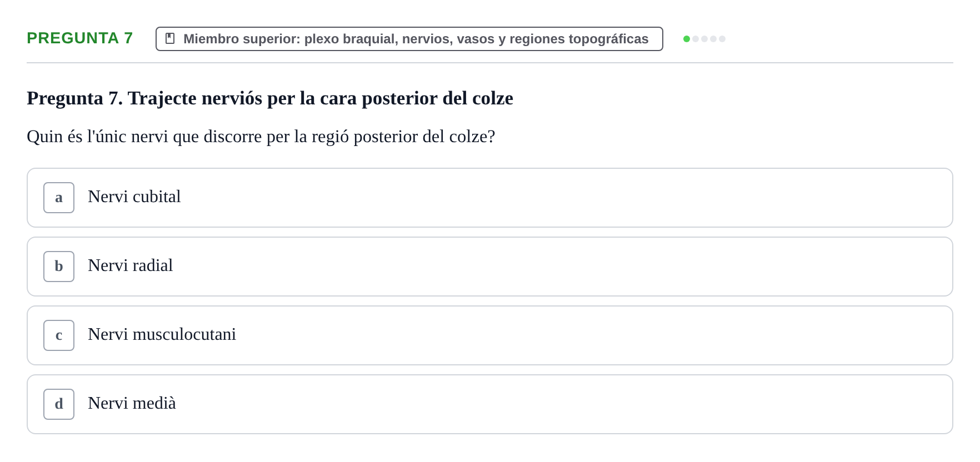This screenshot has height=462, width=980.
Task: Click the green first progress dot
Action: pyautogui.click(x=687, y=39)
